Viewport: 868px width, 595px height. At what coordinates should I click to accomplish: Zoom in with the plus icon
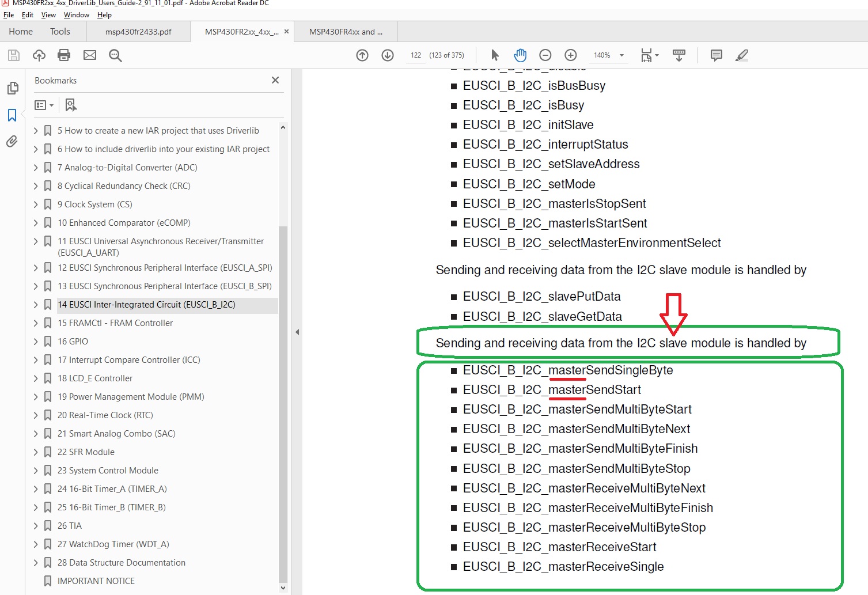click(x=571, y=55)
